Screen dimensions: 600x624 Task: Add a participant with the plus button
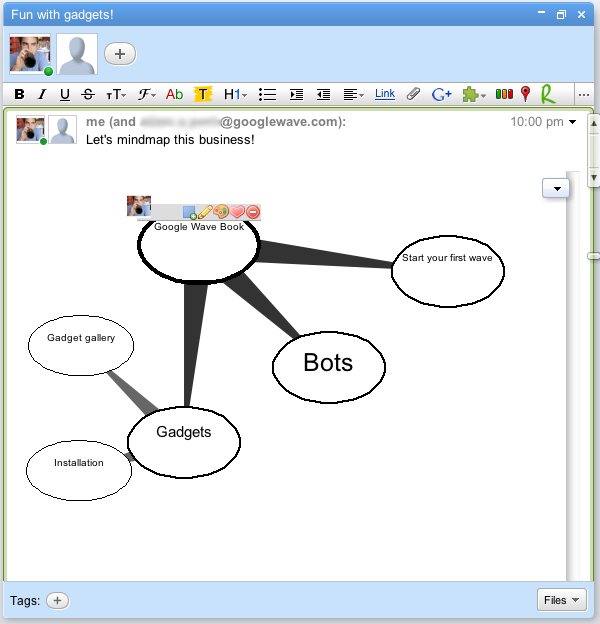point(120,54)
